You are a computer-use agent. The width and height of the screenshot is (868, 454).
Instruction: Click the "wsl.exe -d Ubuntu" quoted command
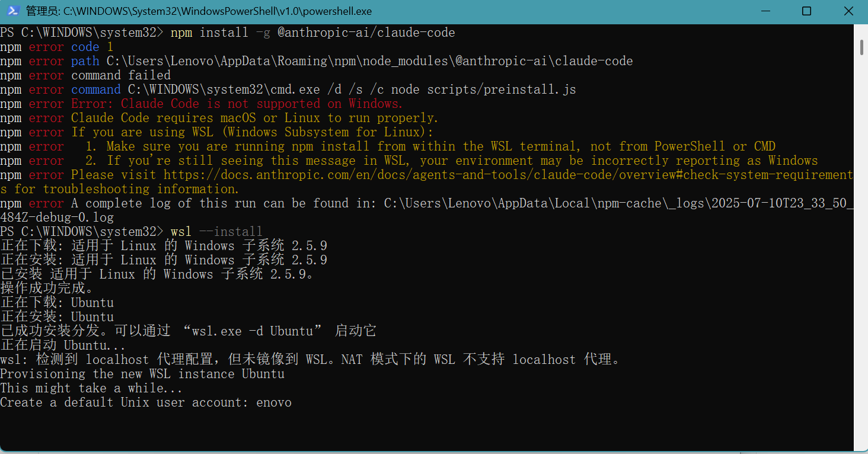pyautogui.click(x=253, y=331)
